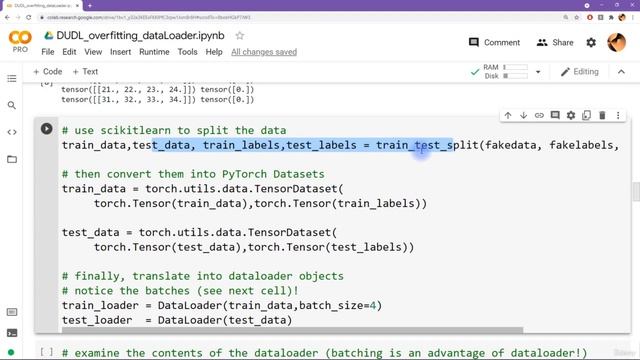Open the View menu
The image size is (640, 360).
point(93,52)
